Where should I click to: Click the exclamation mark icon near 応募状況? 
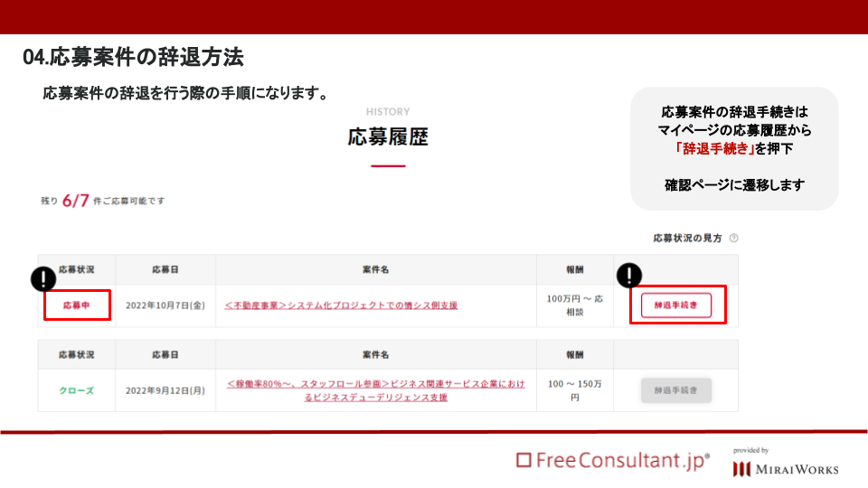[43, 278]
